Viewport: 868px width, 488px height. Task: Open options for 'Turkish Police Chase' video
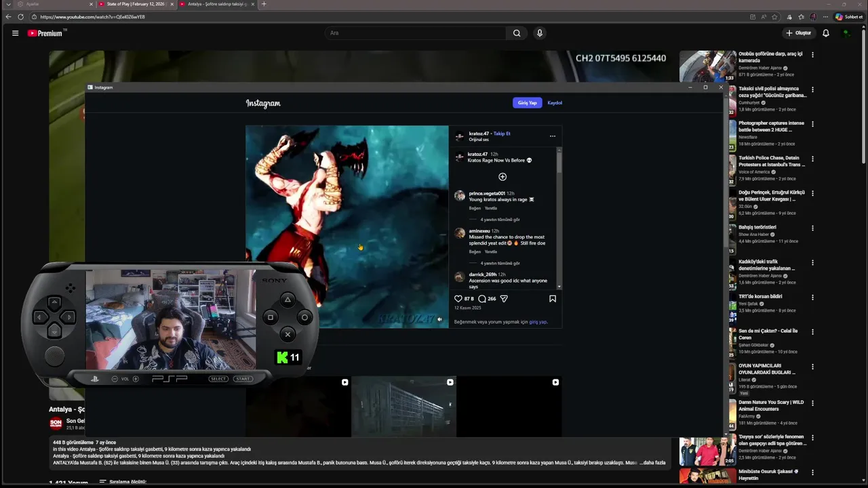click(x=812, y=159)
